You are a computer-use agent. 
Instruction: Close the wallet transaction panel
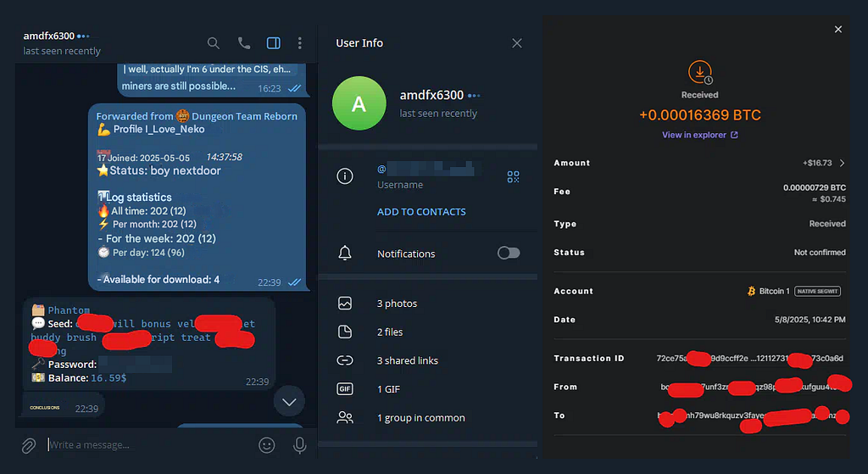pyautogui.click(x=838, y=30)
